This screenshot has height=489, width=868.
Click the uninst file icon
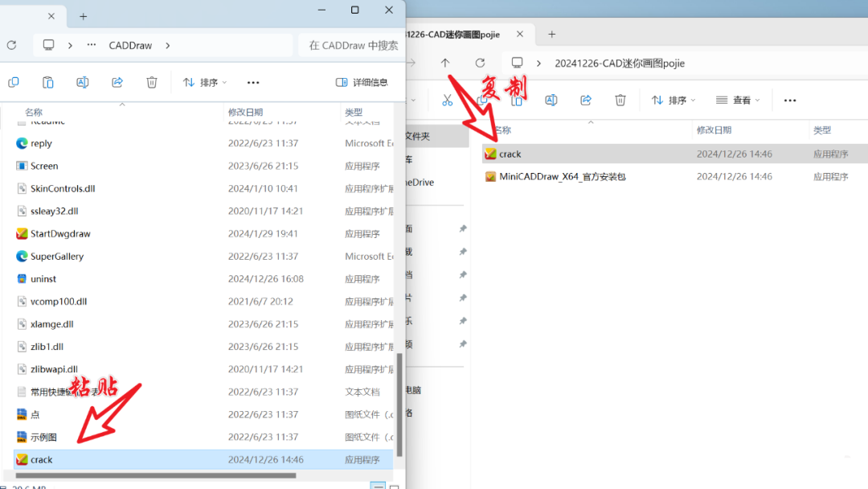point(22,279)
